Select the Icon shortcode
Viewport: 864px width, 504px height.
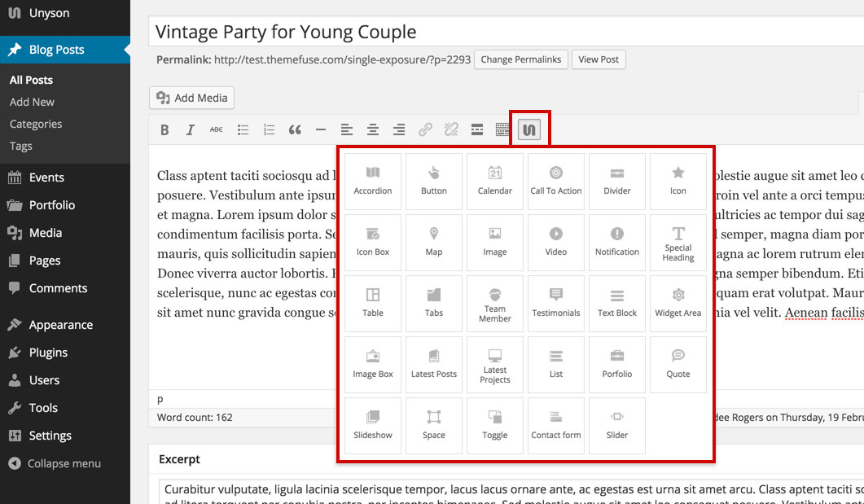pyautogui.click(x=678, y=182)
